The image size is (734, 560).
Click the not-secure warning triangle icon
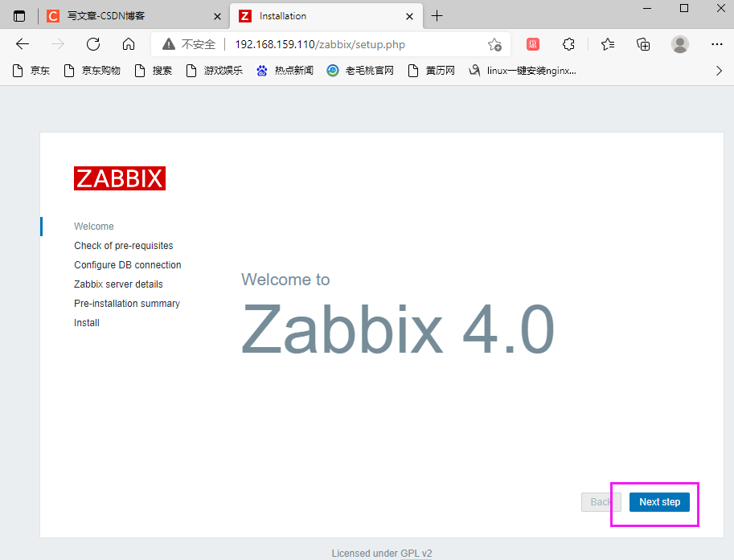(169, 44)
